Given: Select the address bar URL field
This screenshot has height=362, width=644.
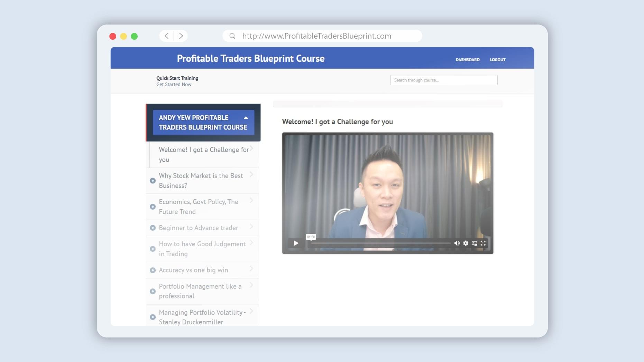Looking at the screenshot, I should coord(322,36).
